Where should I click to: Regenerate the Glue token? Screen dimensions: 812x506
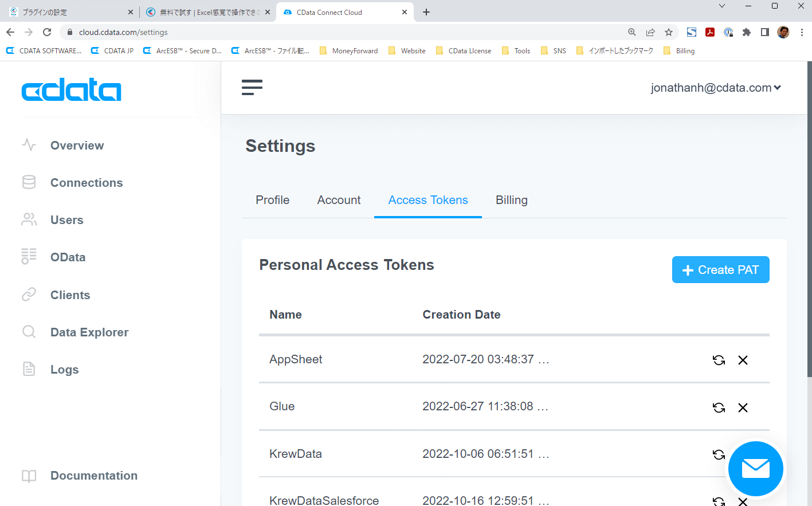coord(719,407)
